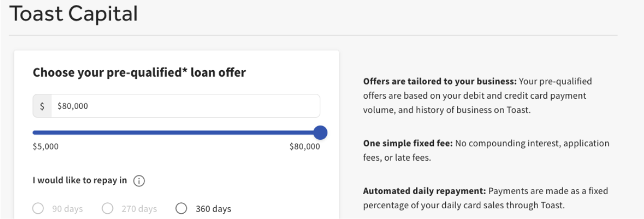Click 'Offers are tailored to your business' text
Viewport: 644px width, 219px height.
(440, 82)
